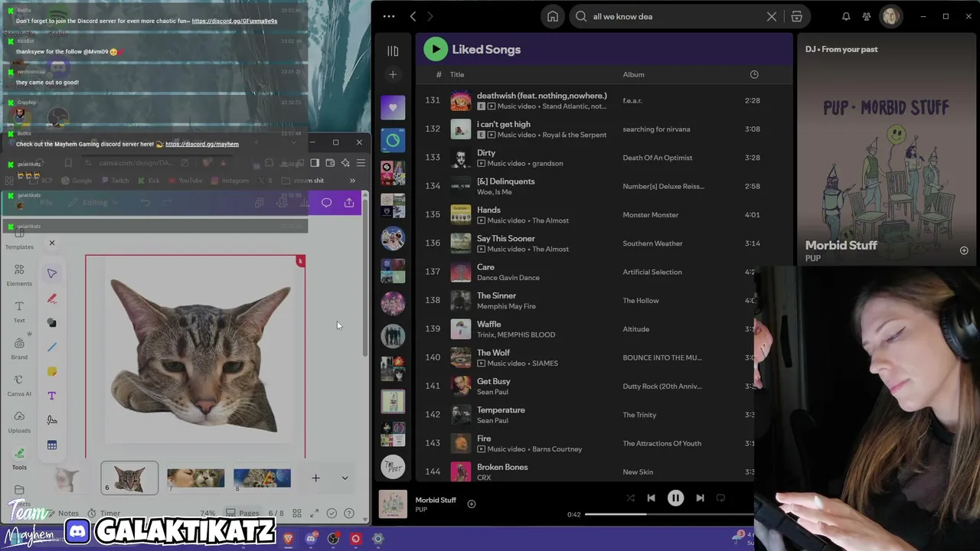Expand page options chevron in Canva
Screen dimensions: 980x551
tap(345, 478)
